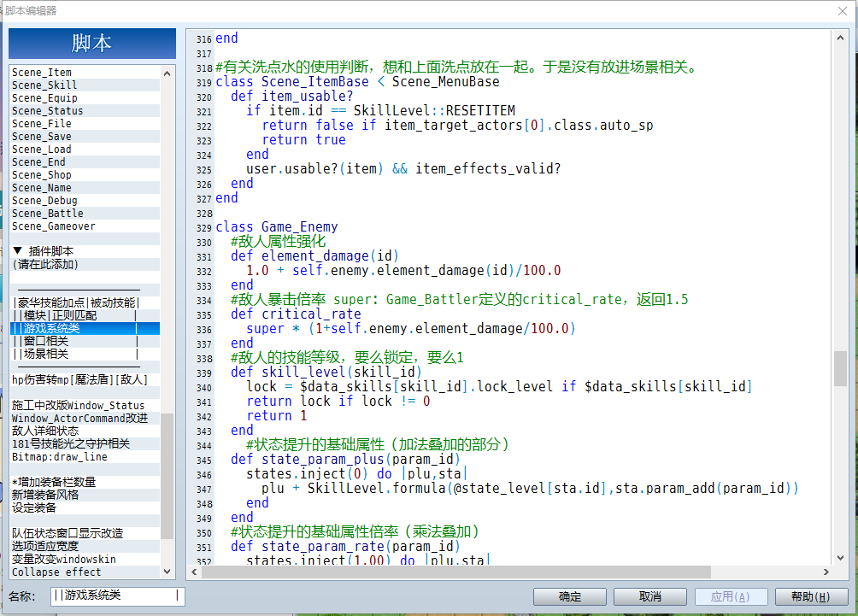The image size is (858, 616).
Task: Click the 取消 cancel button
Action: tap(650, 596)
